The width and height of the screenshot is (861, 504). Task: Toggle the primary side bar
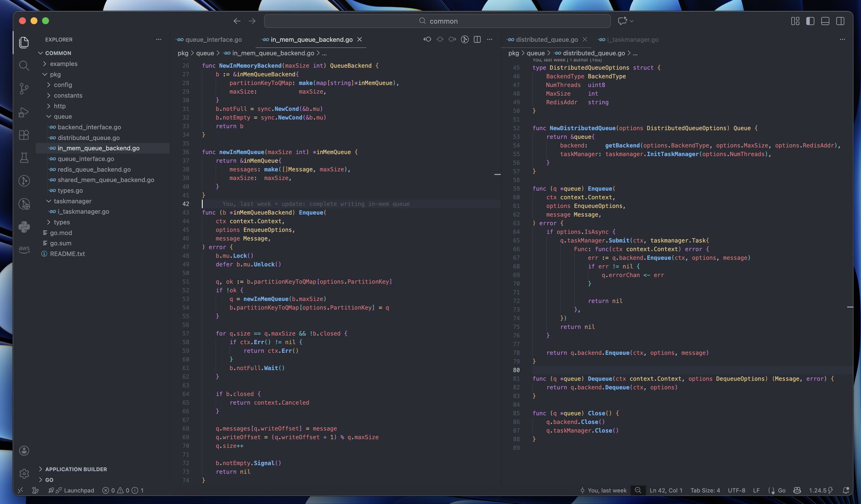(x=810, y=21)
